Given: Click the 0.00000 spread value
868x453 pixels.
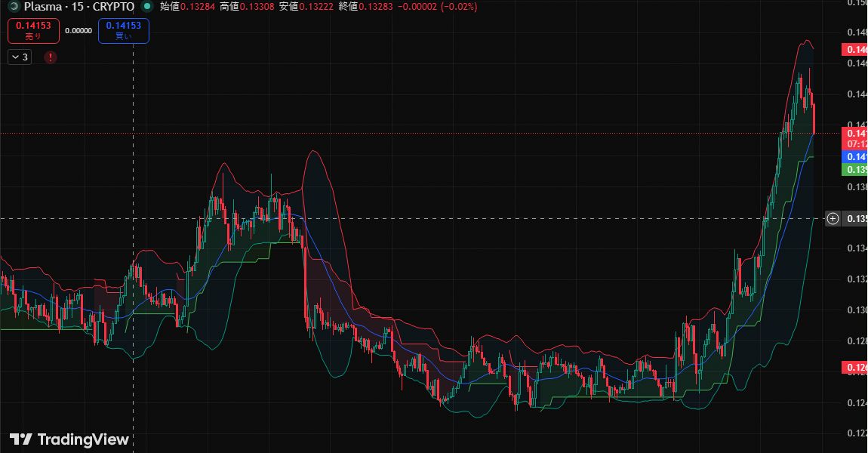Looking at the screenshot, I should 78,31.
